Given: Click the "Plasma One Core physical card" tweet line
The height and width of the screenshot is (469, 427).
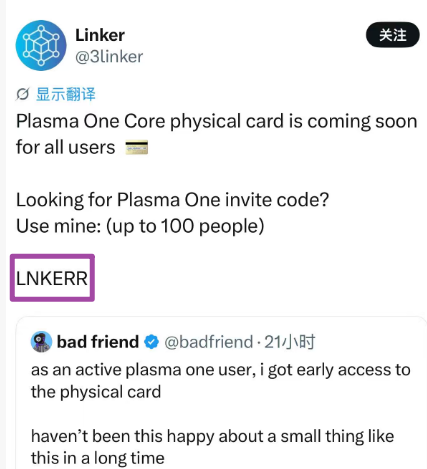Looking at the screenshot, I should (x=216, y=121).
